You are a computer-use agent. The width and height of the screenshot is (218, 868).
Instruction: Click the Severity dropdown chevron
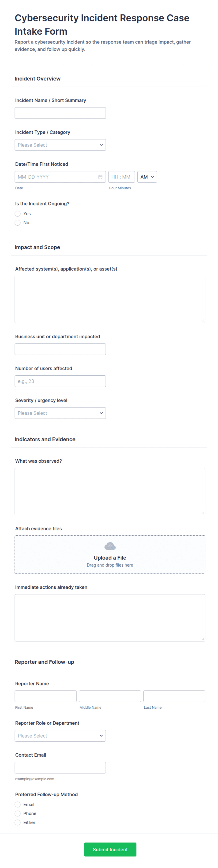coord(101,413)
